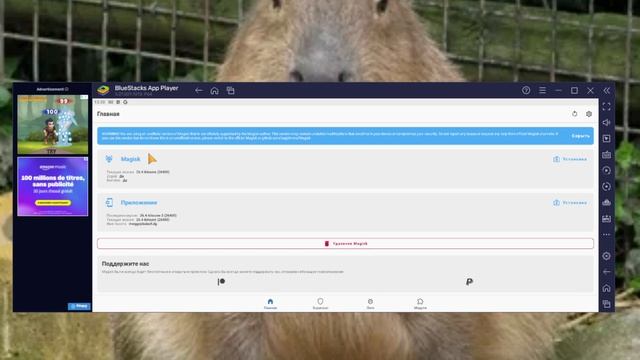Click the Magisk card logo icon
The height and width of the screenshot is (360, 640).
click(109, 159)
